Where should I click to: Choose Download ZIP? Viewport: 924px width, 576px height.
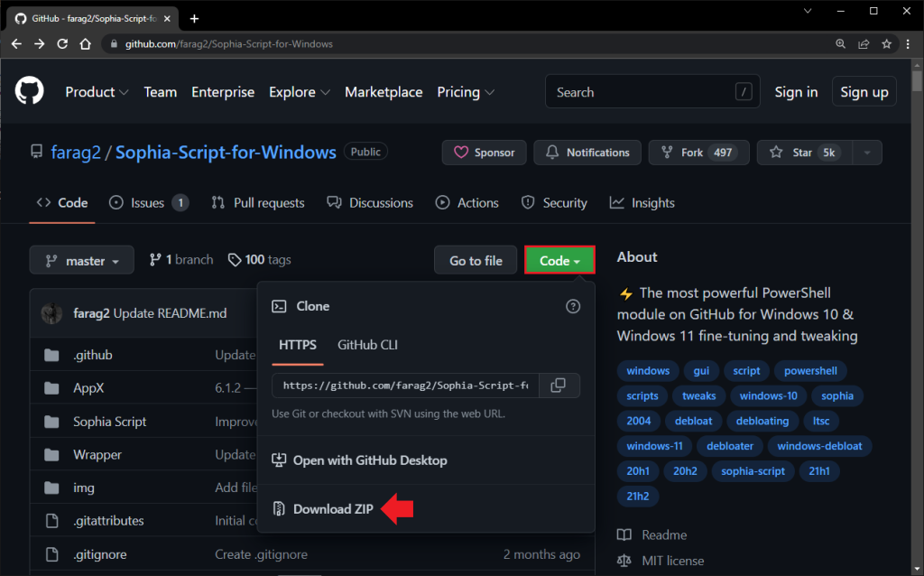click(x=322, y=509)
